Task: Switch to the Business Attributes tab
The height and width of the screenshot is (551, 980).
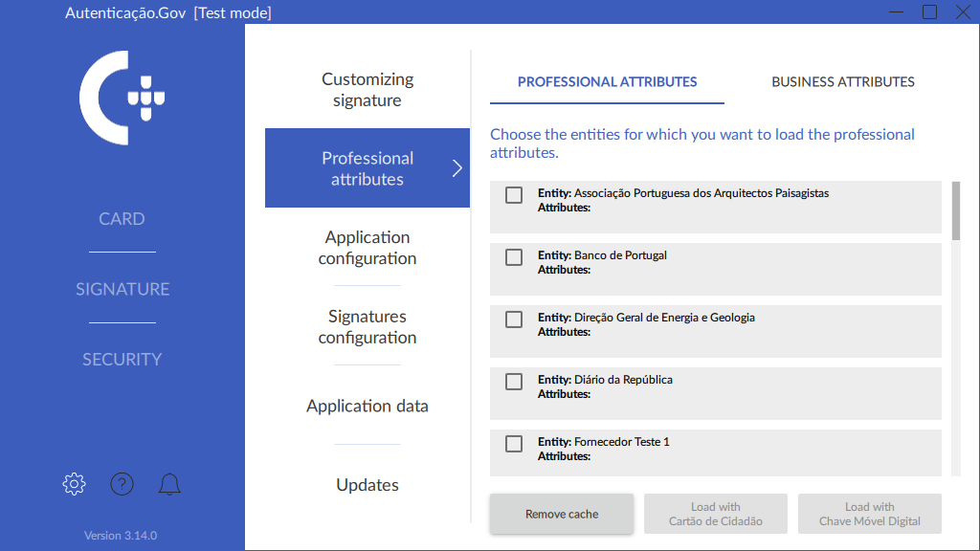Action: [842, 82]
